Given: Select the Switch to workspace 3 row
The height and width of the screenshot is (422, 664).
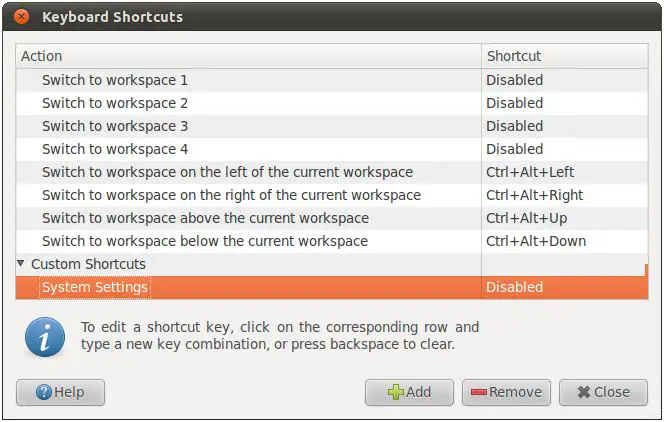Looking at the screenshot, I should (x=115, y=126).
